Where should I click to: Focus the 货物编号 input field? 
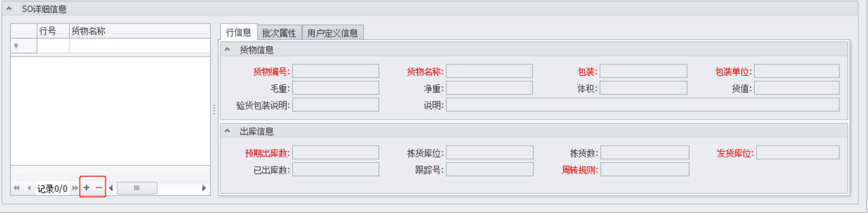(336, 71)
